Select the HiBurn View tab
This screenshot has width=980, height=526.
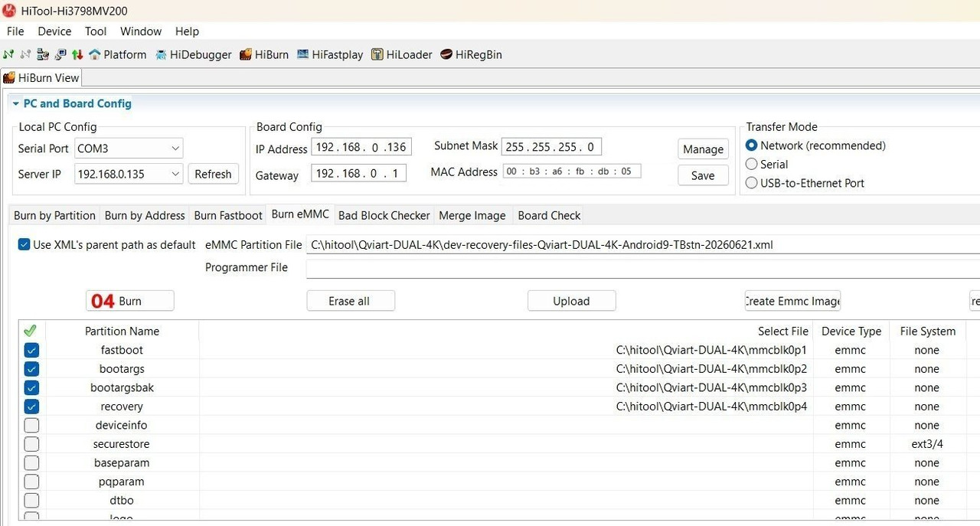pos(41,77)
